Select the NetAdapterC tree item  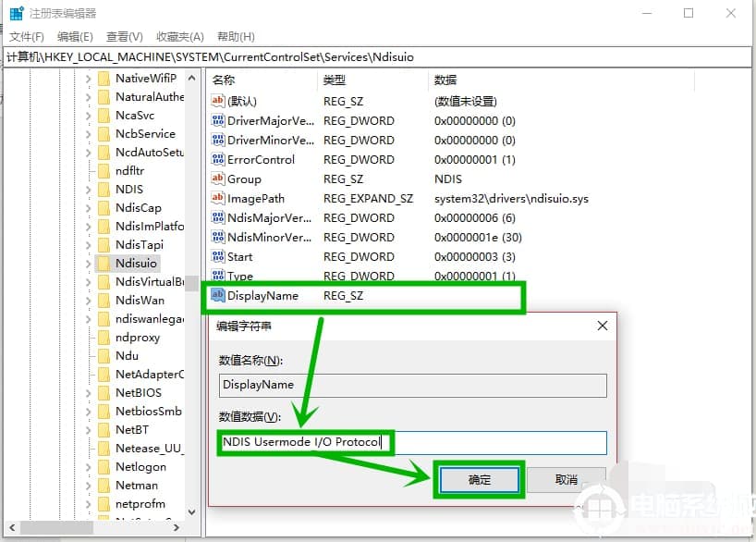point(150,374)
